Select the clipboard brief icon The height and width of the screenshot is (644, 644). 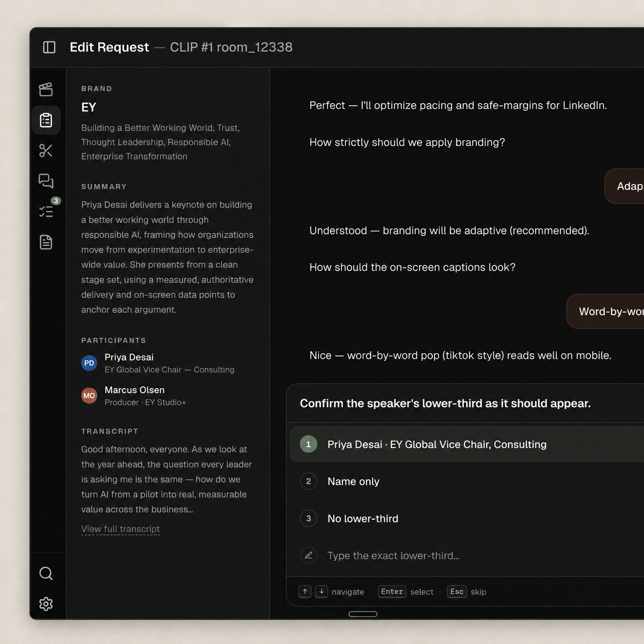(46, 120)
